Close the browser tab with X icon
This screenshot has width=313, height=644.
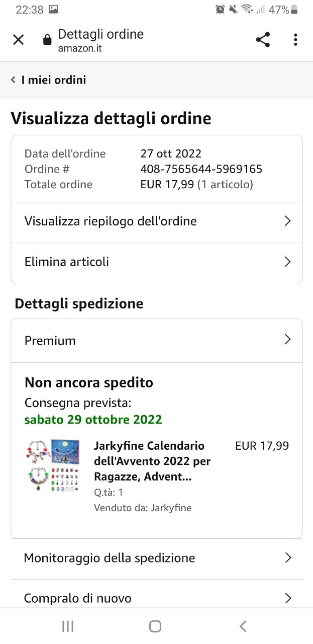tap(18, 40)
